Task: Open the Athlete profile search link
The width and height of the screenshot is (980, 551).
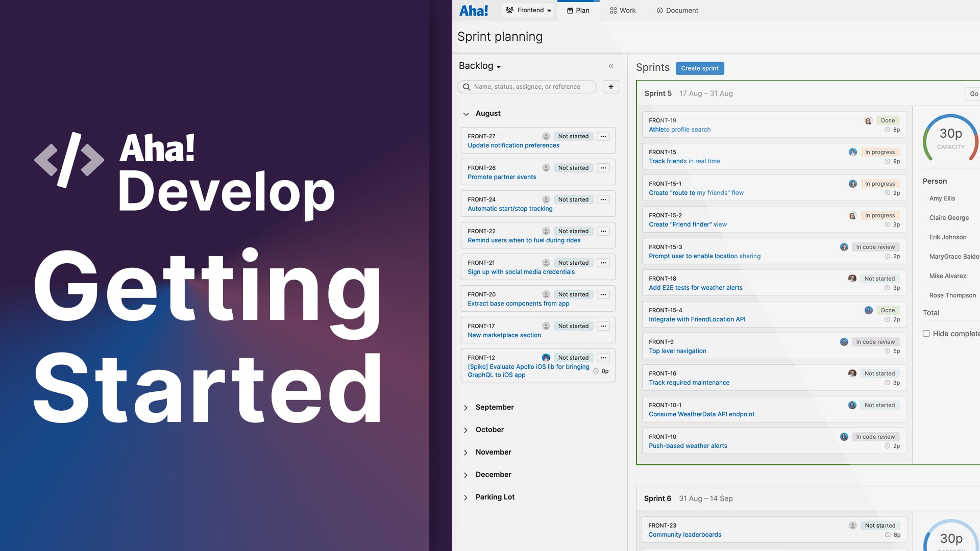Action: click(679, 130)
